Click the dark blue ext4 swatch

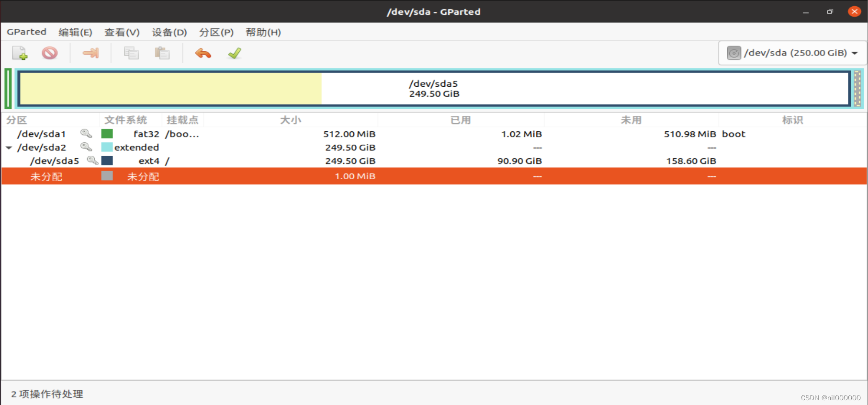107,161
